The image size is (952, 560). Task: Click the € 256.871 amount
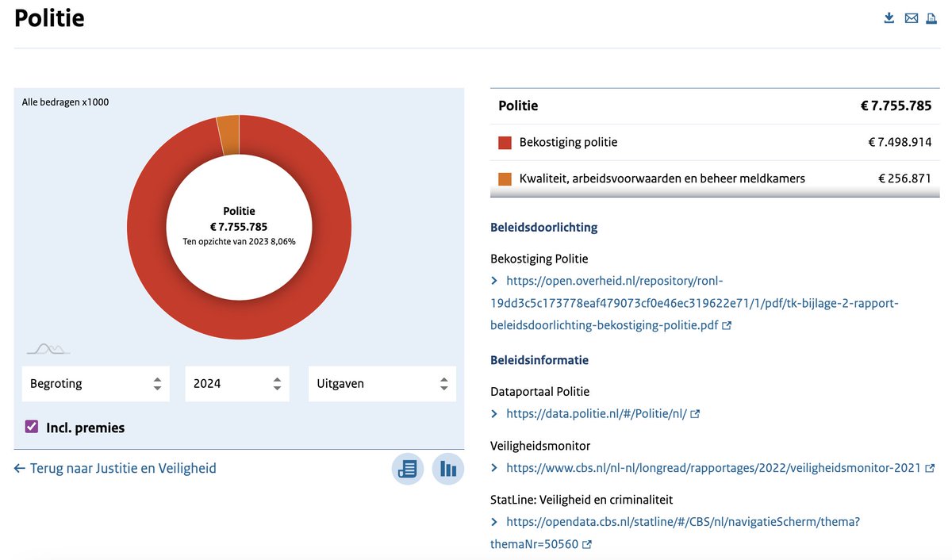pos(905,178)
